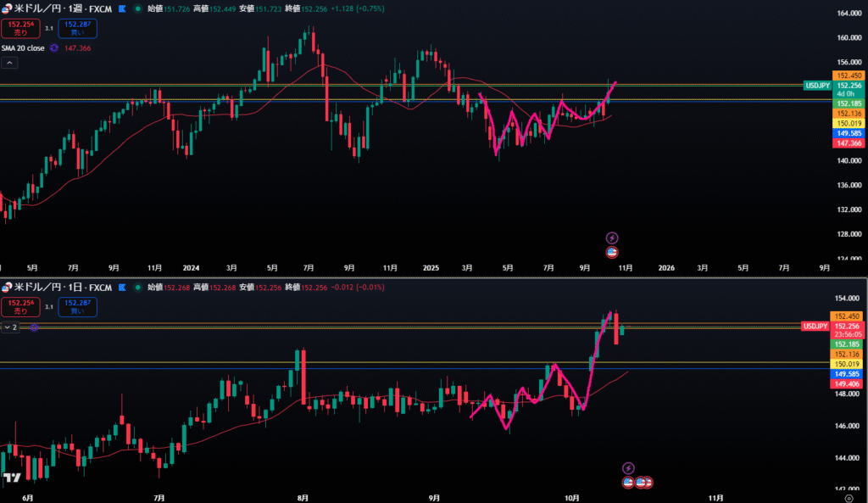The height and width of the screenshot is (503, 868).
Task: Click the purple SMA indicator source icon
Action: pyautogui.click(x=53, y=48)
